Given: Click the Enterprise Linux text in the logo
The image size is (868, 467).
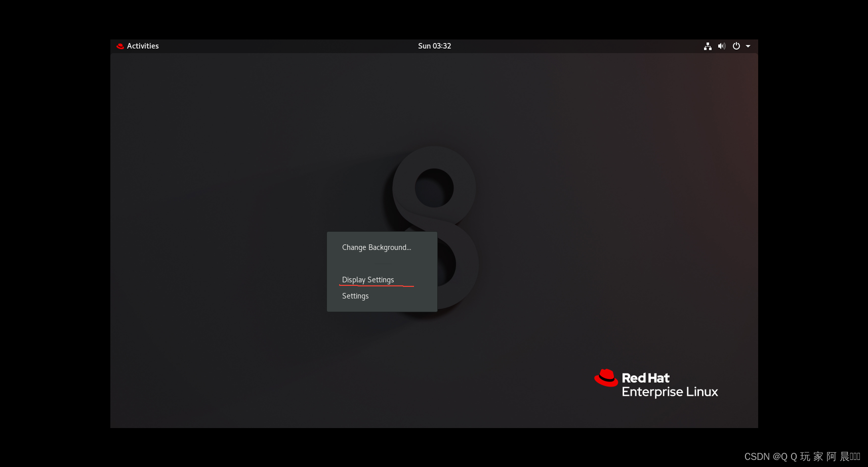Looking at the screenshot, I should (x=670, y=392).
